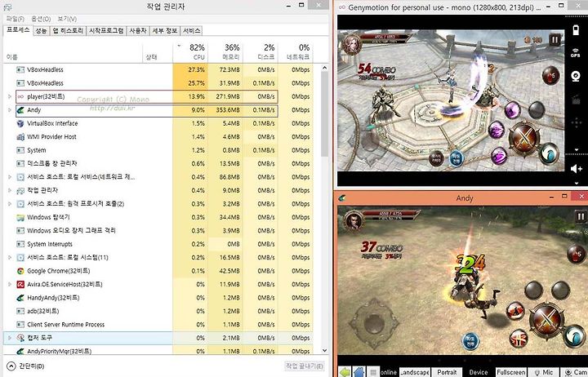Image resolution: width=588 pixels, height=377 pixels.
Task: Click the Google Chrome process icon
Action: [x=20, y=271]
